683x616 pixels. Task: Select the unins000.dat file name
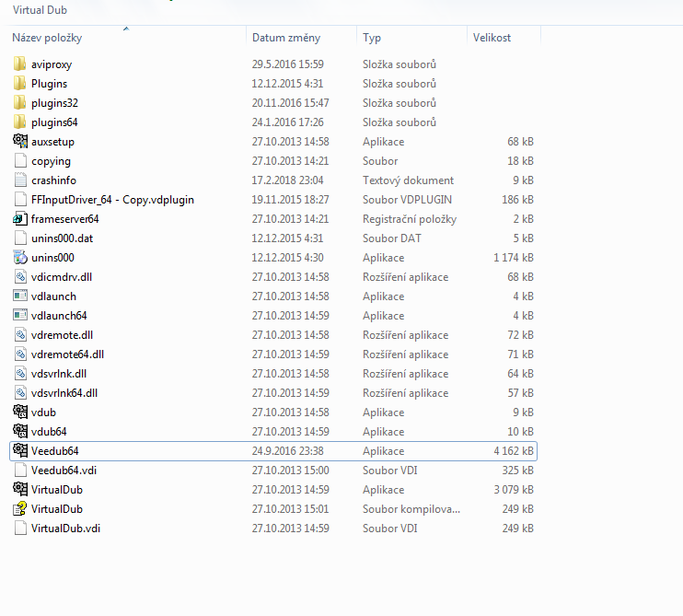tap(62, 238)
